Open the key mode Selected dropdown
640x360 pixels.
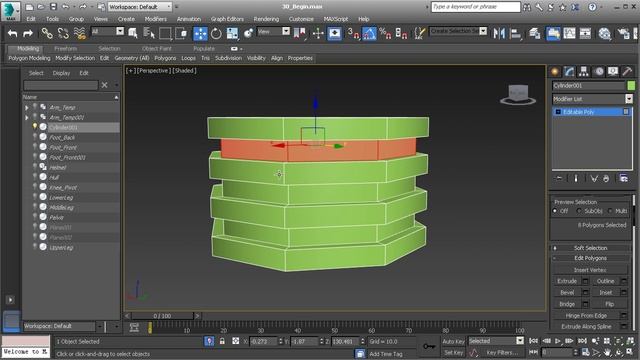(496, 340)
